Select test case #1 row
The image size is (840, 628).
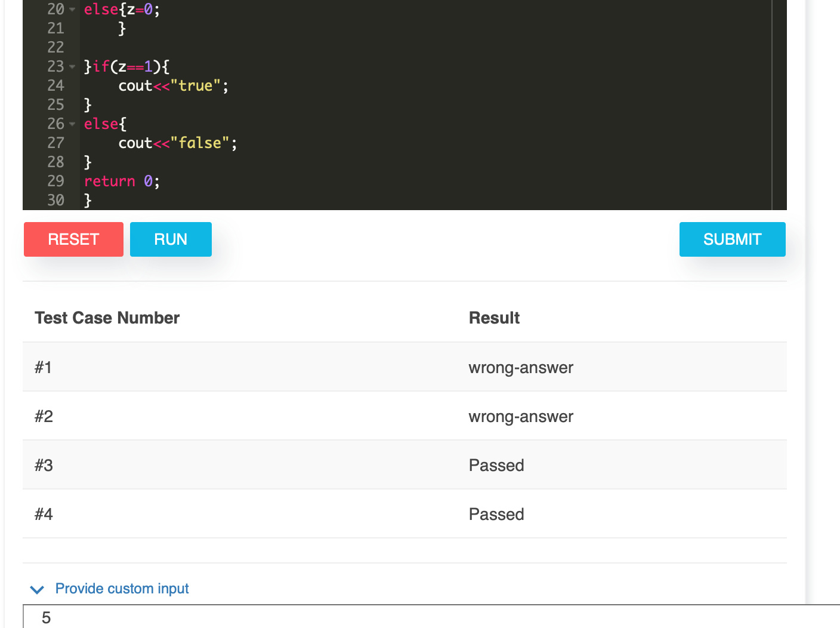pyautogui.click(x=404, y=367)
